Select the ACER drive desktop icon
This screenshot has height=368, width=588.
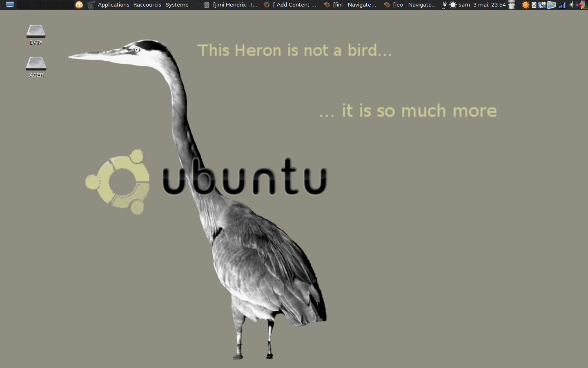[x=36, y=67]
